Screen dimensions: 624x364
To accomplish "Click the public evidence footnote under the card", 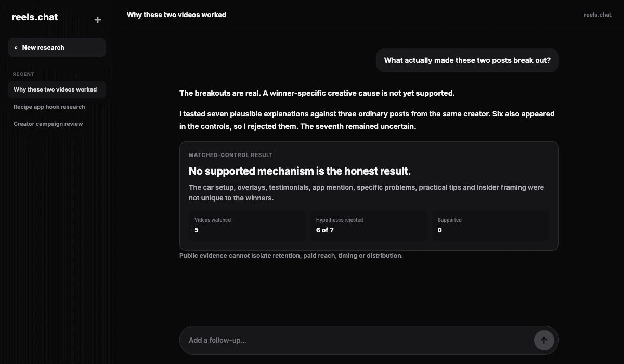I will pos(291,256).
